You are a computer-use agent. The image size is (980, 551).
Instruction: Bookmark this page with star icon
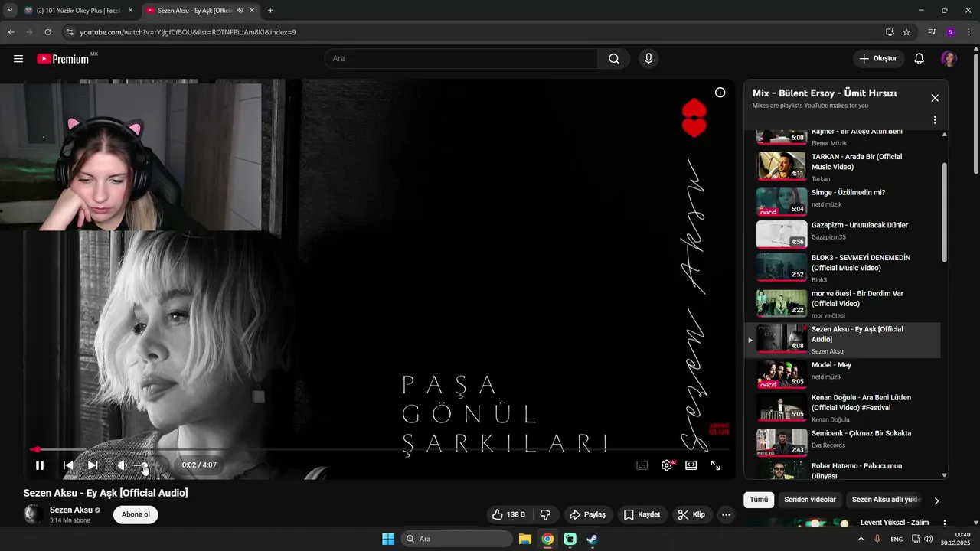tap(906, 32)
